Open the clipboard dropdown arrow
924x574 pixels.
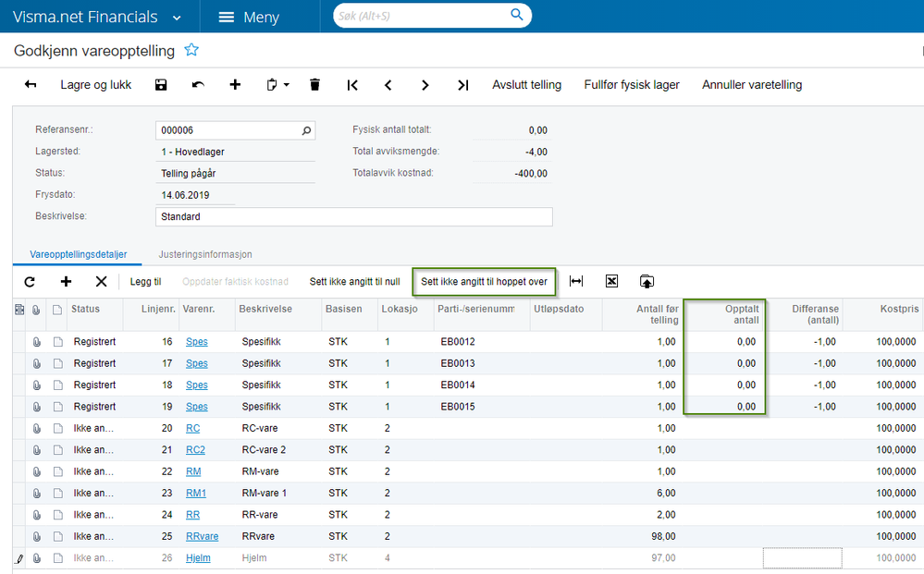[287, 85]
